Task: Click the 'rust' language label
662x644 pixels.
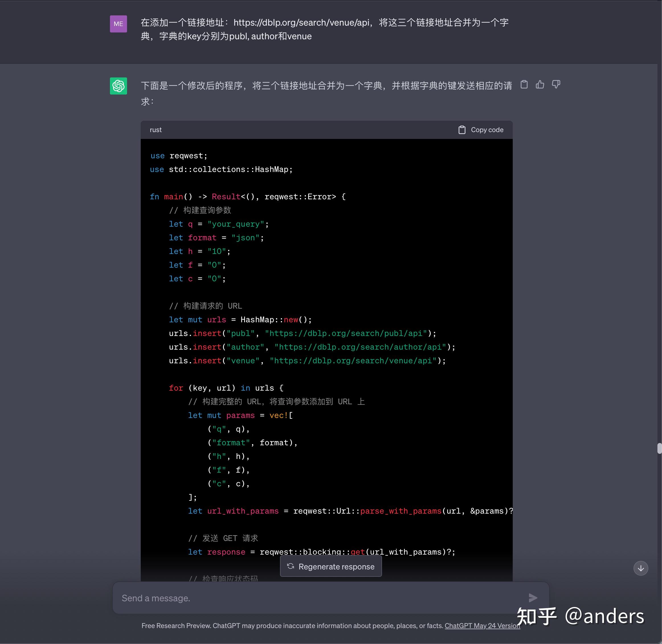Action: tap(156, 130)
